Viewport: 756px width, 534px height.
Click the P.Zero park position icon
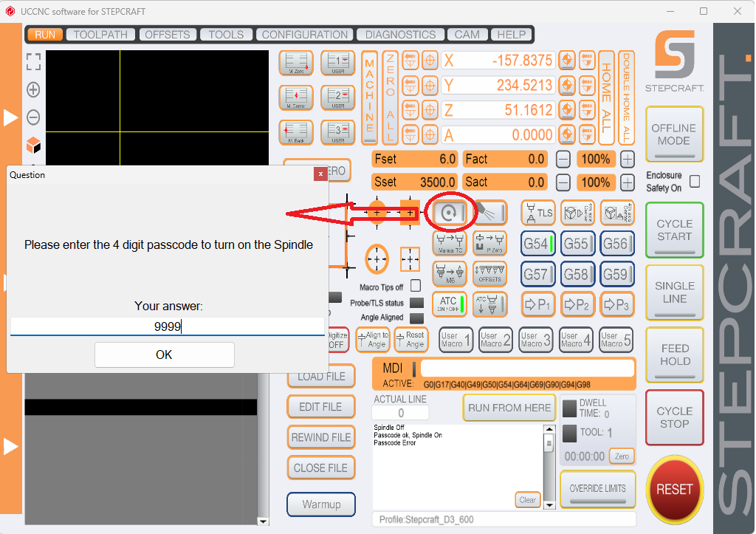pos(490,244)
